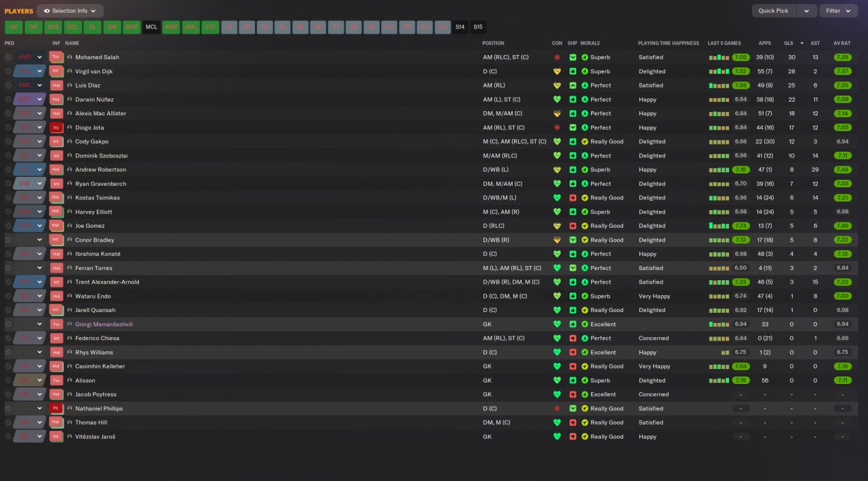Select the S1 substitute slot
This screenshot has height=481, width=868.
click(230, 27)
